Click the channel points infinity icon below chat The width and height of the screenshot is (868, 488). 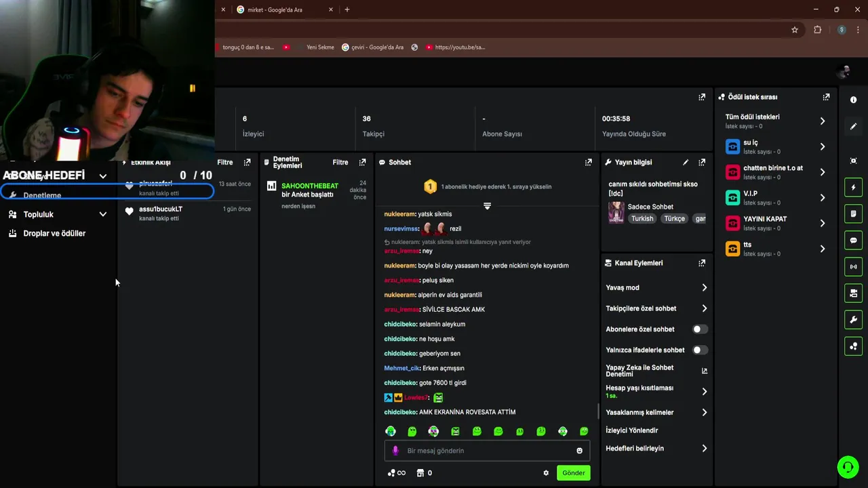pyautogui.click(x=397, y=473)
